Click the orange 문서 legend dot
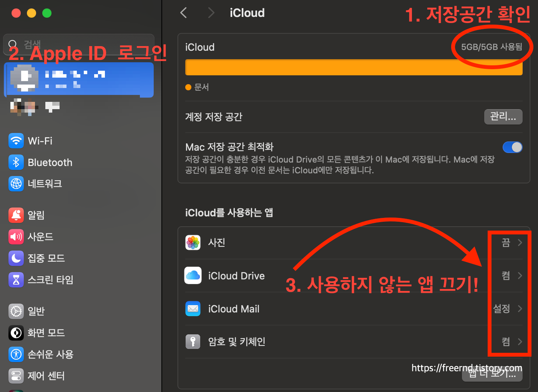 tap(188, 87)
